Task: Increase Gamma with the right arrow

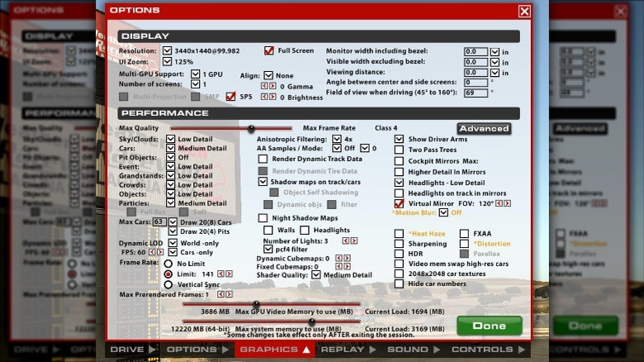Action: click(x=272, y=86)
